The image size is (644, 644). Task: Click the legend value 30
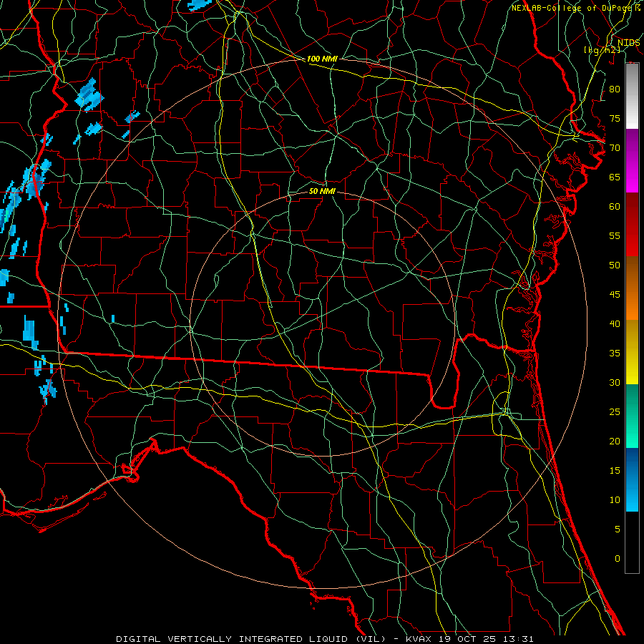[615, 382]
